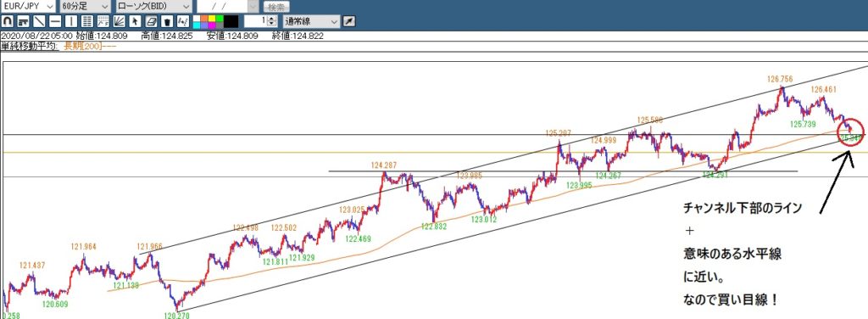Image resolution: width=868 pixels, height=319 pixels.
Task: Click the arrow icon right of 通常線
Action: click(x=348, y=21)
